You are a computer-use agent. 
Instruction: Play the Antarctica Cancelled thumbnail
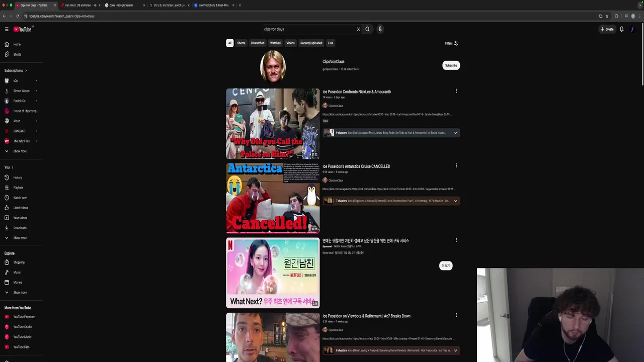point(273,198)
